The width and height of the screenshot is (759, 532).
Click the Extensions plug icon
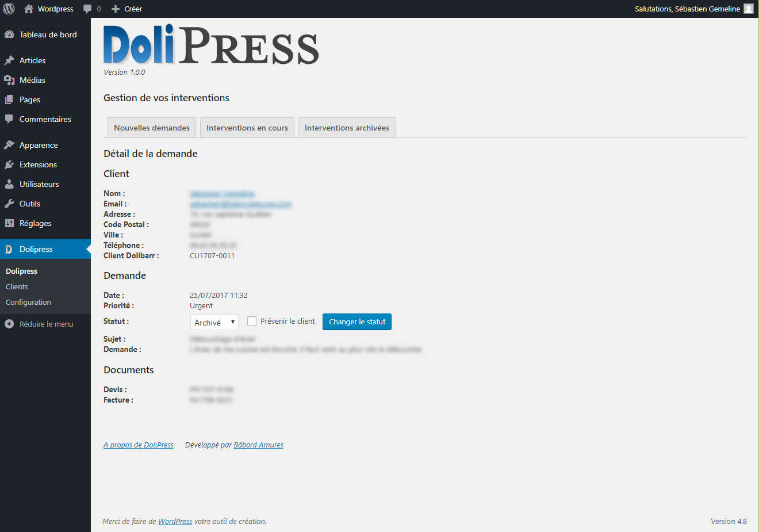pyautogui.click(x=9, y=164)
